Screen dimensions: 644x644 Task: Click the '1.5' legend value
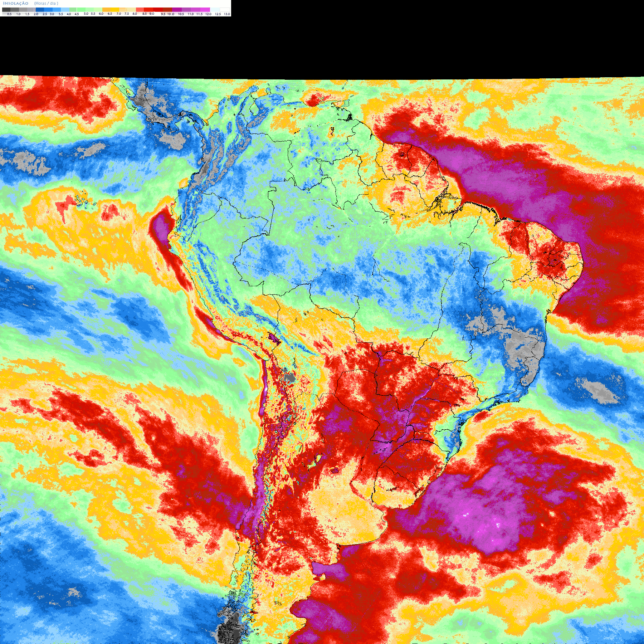point(27,14)
